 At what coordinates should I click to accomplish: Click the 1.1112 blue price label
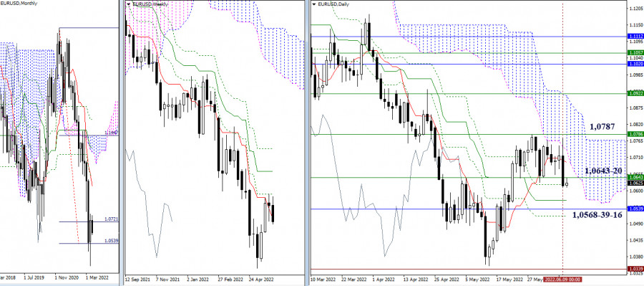(635, 37)
